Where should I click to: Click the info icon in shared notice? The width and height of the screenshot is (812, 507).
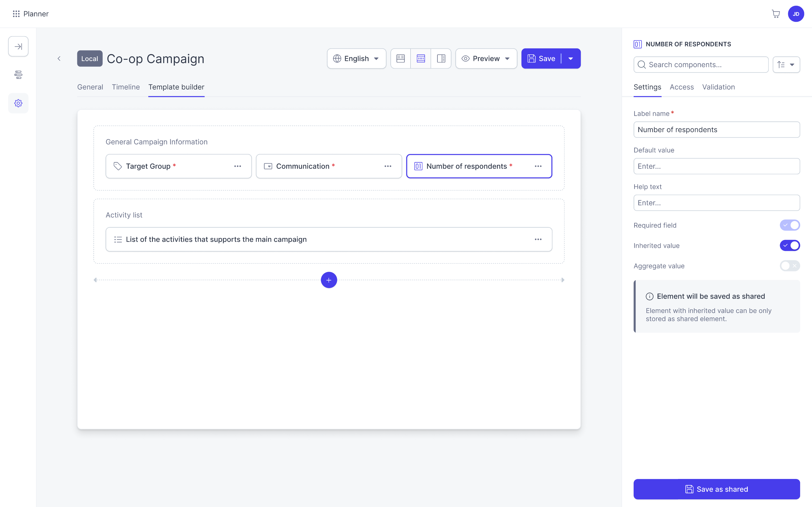(649, 297)
